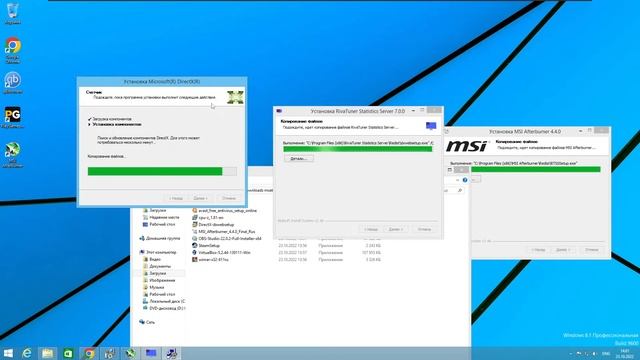Open Изображения folder in Explorer sidebar
The width and height of the screenshot is (640, 360).
(159, 280)
